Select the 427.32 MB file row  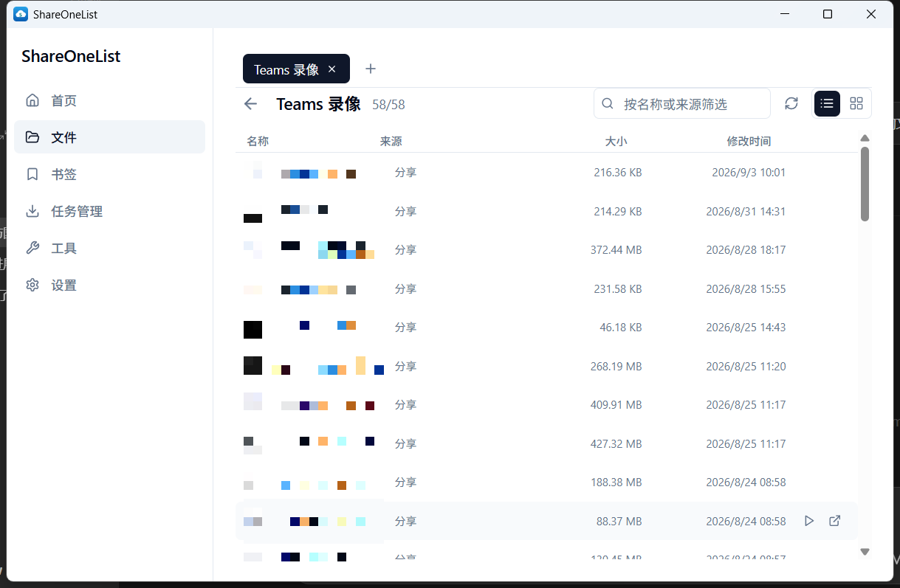click(x=546, y=443)
